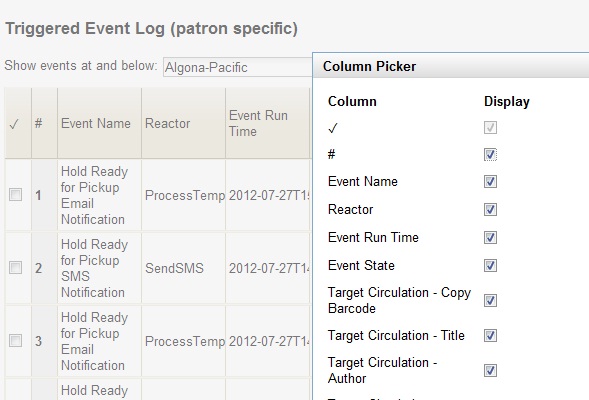Viewport: 589px width, 400px height.
Task: Select row 1 checkbox in event log
Action: 15,195
